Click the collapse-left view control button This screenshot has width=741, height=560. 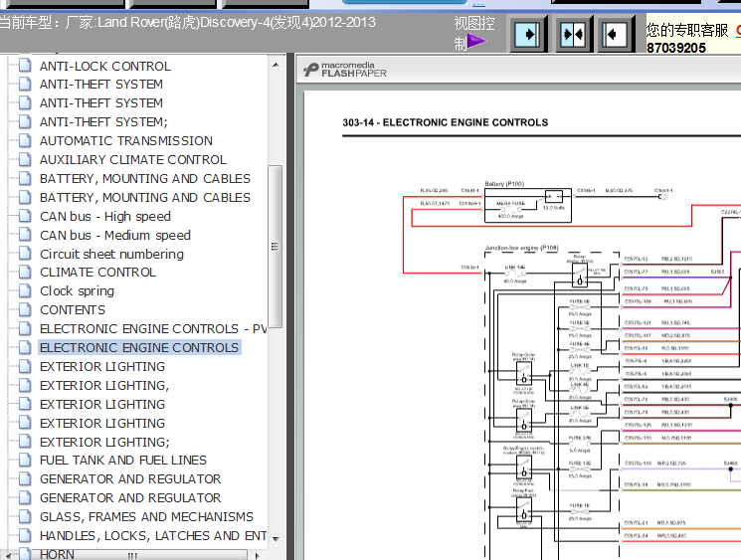(x=617, y=34)
